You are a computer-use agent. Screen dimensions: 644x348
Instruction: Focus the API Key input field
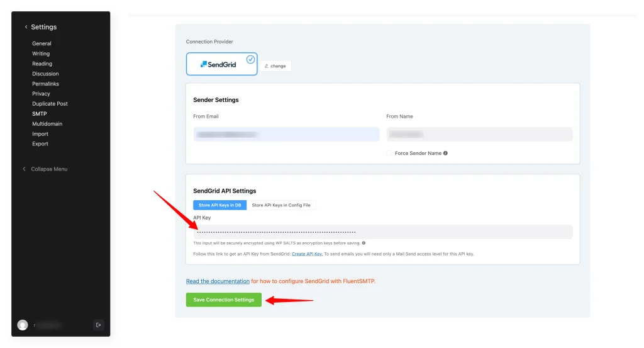tap(382, 232)
